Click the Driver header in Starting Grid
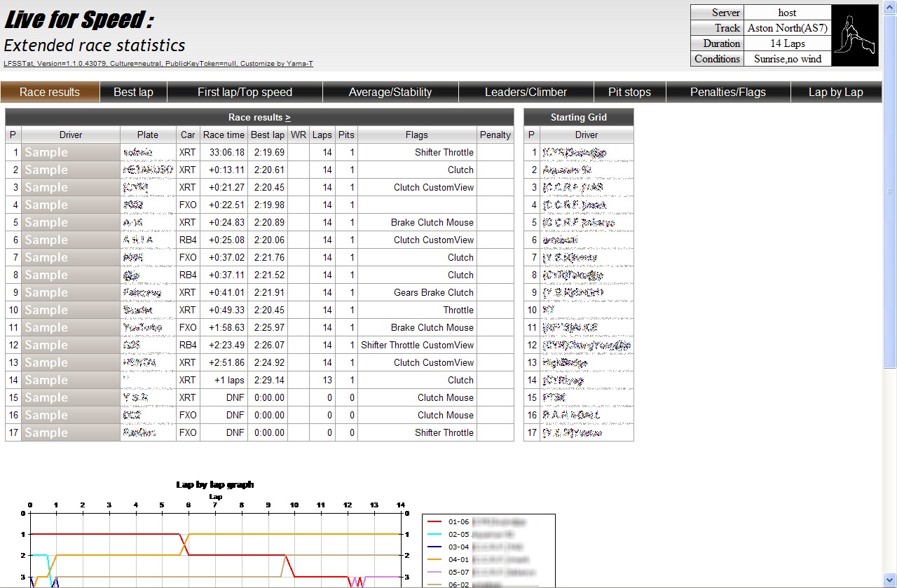Image resolution: width=897 pixels, height=588 pixels. point(587,135)
